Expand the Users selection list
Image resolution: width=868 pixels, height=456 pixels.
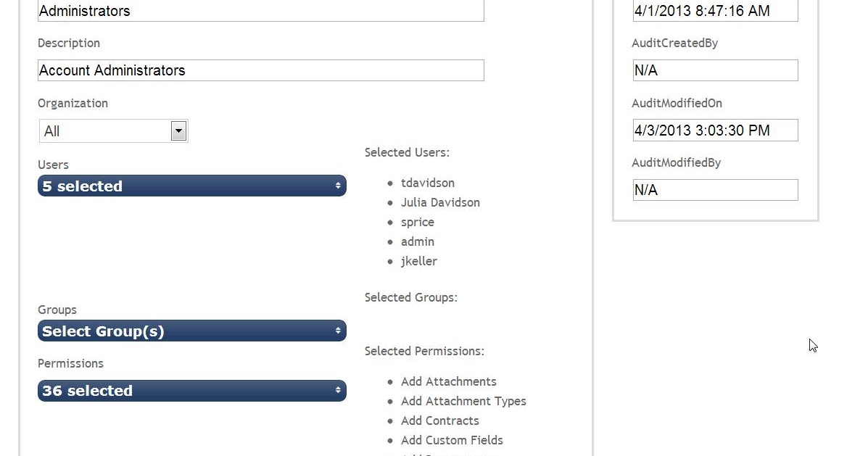191,186
